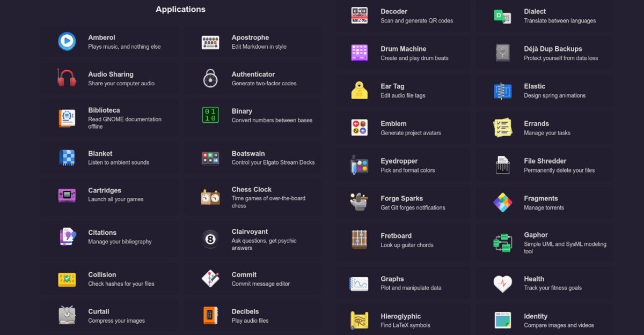This screenshot has width=644, height=335.
Task: Select the Curtail compress icon
Action: click(x=67, y=315)
